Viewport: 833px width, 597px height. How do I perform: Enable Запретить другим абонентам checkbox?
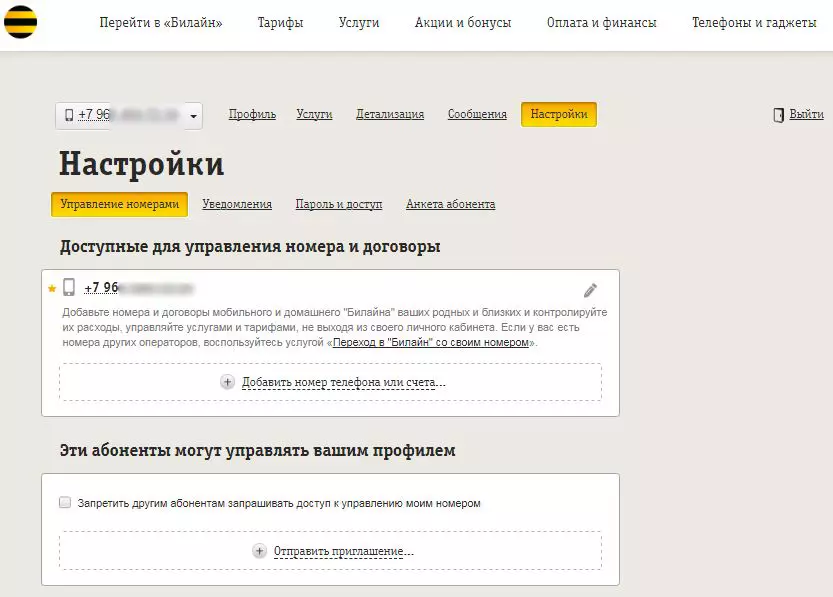tap(65, 503)
